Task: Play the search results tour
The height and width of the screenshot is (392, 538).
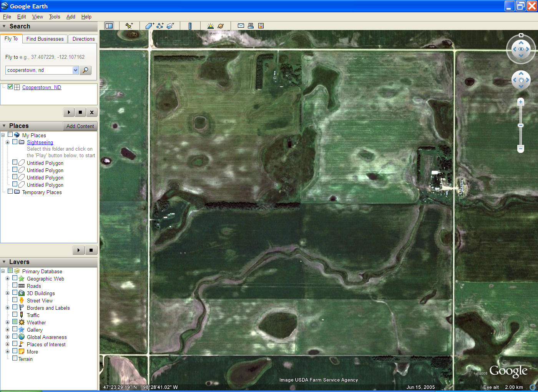Action: click(69, 112)
